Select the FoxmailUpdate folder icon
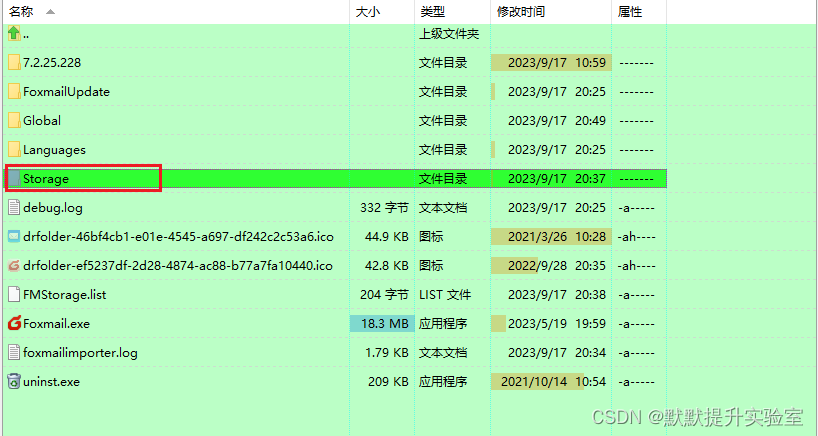 tap(14, 92)
